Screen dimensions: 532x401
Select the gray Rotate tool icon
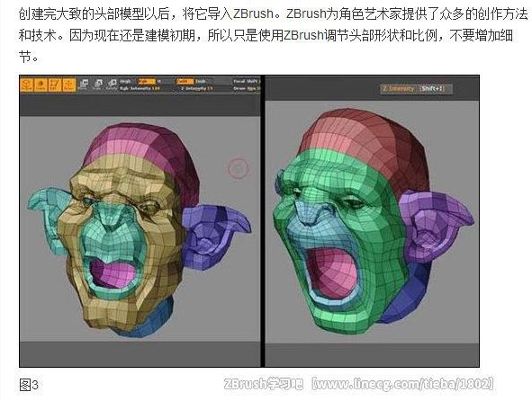[112, 85]
